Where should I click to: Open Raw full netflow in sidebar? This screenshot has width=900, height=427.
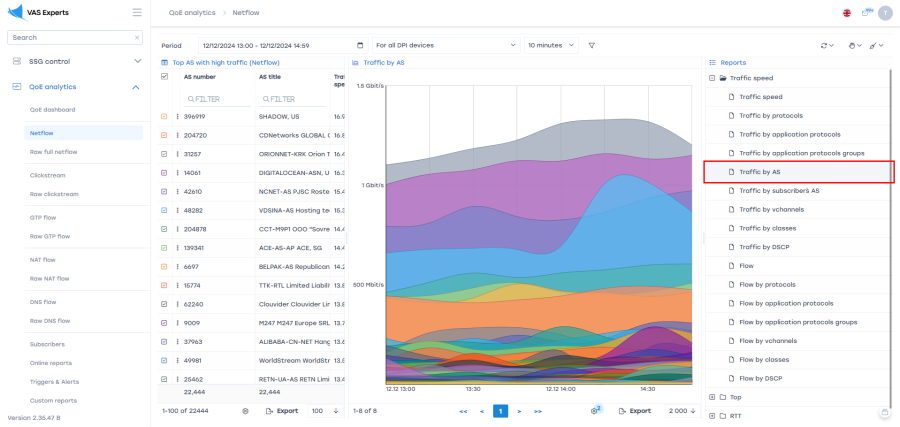(x=53, y=151)
